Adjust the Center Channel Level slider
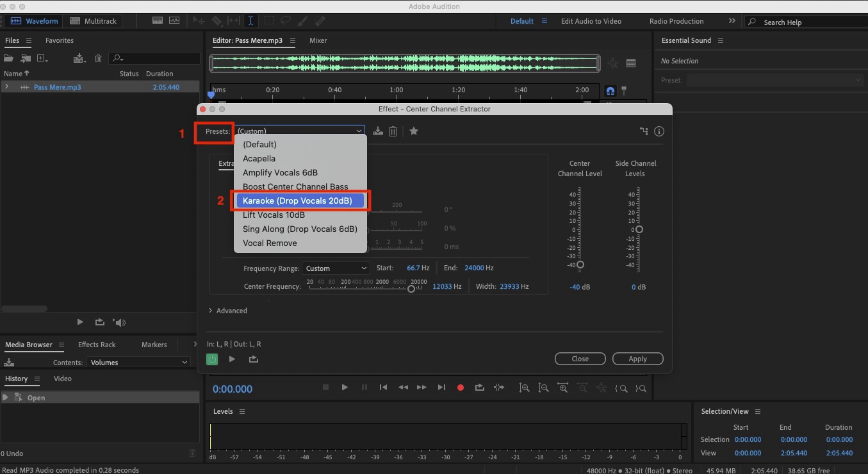The image size is (868, 474). (x=580, y=265)
